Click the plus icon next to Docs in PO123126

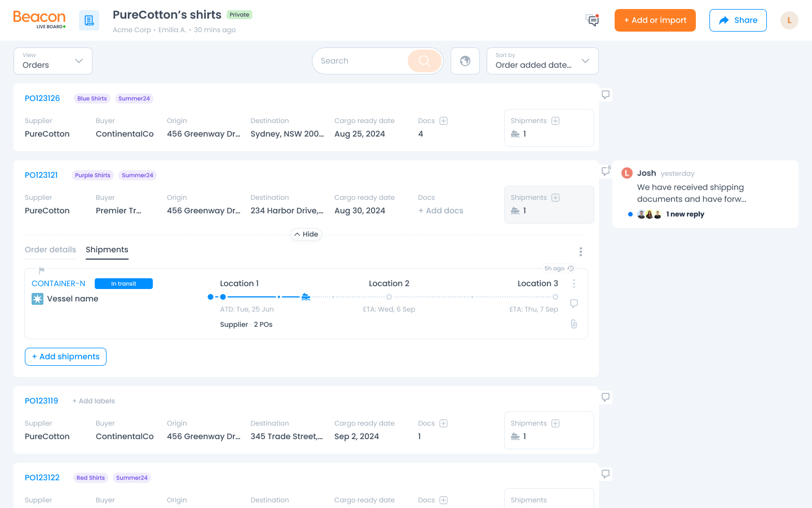(x=444, y=121)
